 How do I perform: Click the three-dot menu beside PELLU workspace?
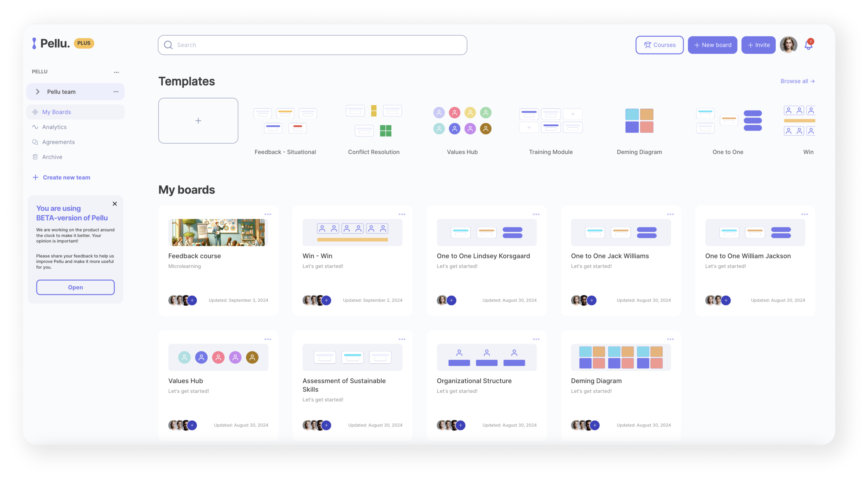tap(116, 72)
